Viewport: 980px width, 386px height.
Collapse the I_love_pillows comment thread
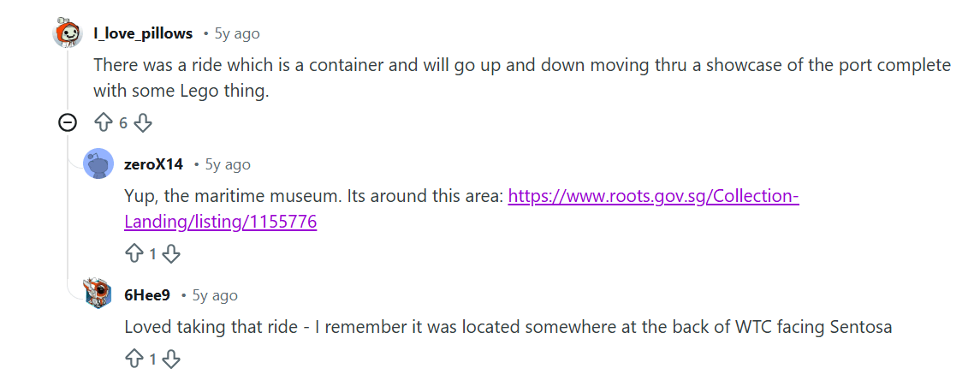pos(68,123)
